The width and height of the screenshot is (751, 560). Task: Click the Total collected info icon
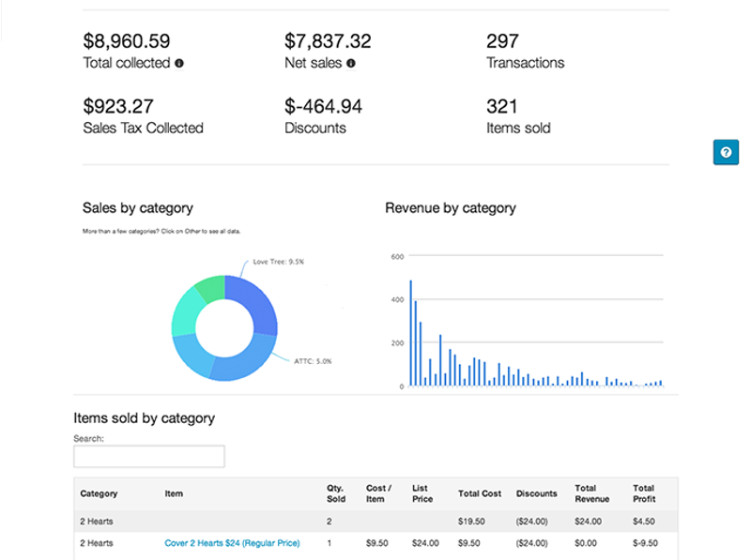(180, 63)
